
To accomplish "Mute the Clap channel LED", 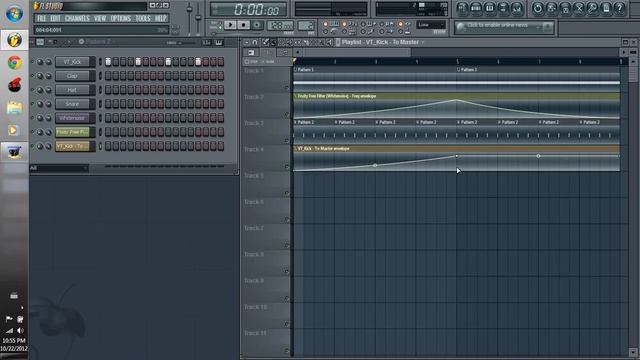I will click(x=33, y=76).
